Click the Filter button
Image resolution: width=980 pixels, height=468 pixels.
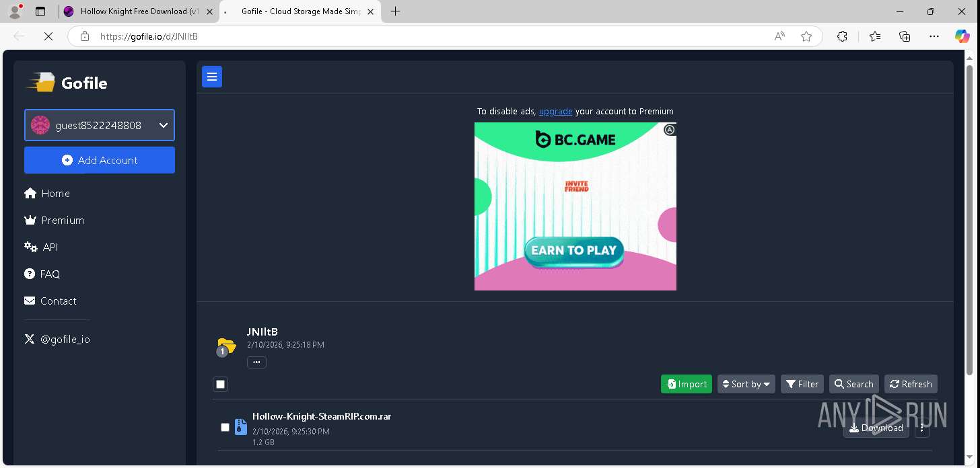(x=802, y=384)
